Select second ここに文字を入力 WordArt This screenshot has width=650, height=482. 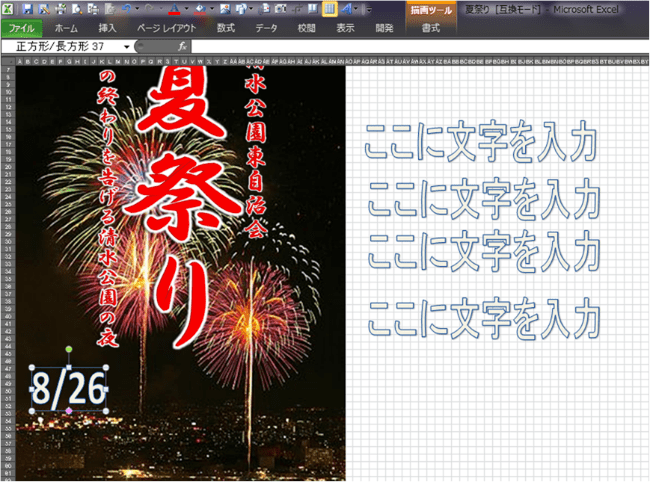484,198
